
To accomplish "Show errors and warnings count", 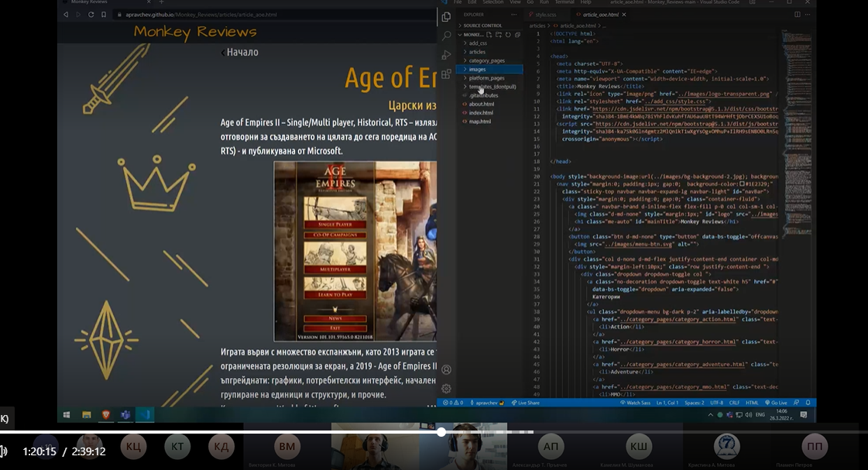I will pos(453,403).
